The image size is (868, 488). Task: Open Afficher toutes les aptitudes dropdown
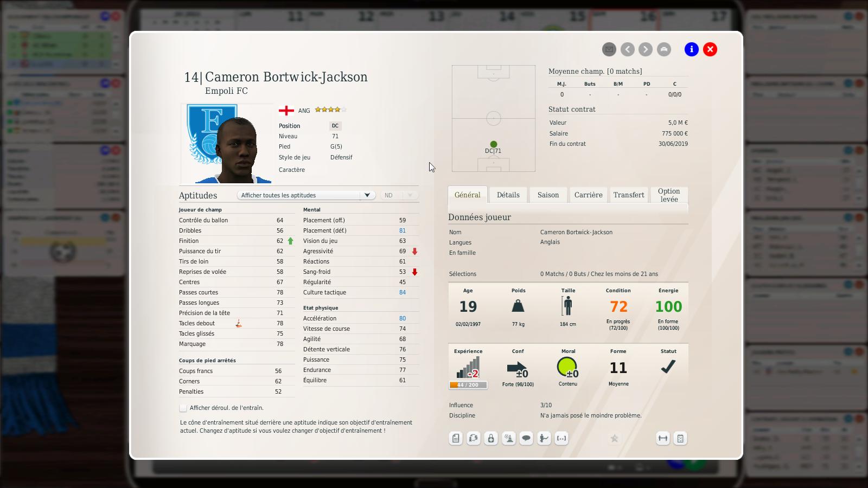pos(306,195)
